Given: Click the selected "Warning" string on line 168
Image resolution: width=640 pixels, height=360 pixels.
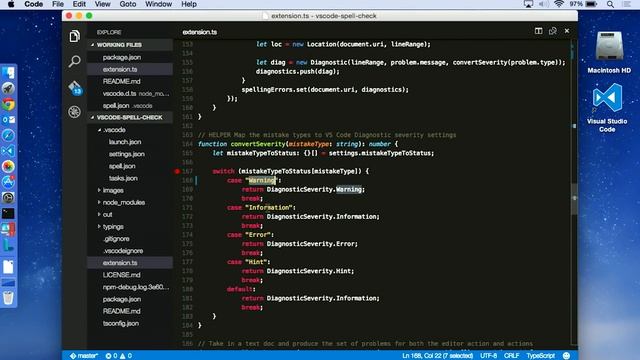Looking at the screenshot, I should pos(261,180).
